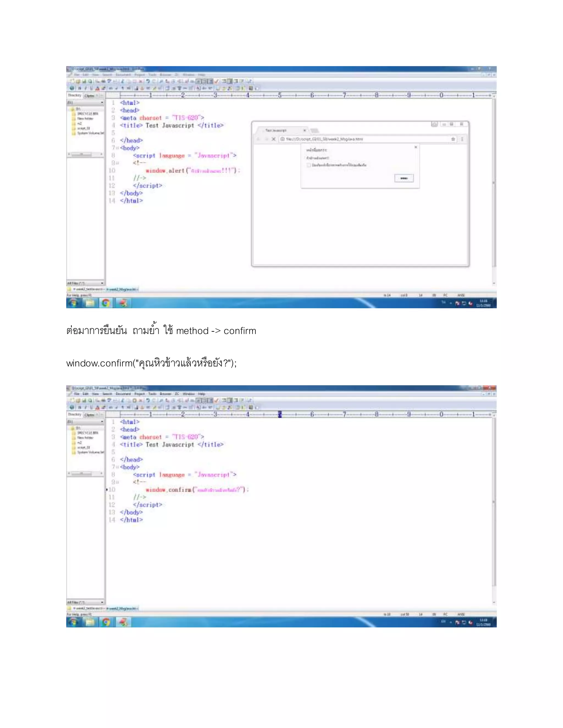Viewport: 563px width, 728px height.
Task: Tick the checkbox in the alert dialog
Action: (x=308, y=165)
